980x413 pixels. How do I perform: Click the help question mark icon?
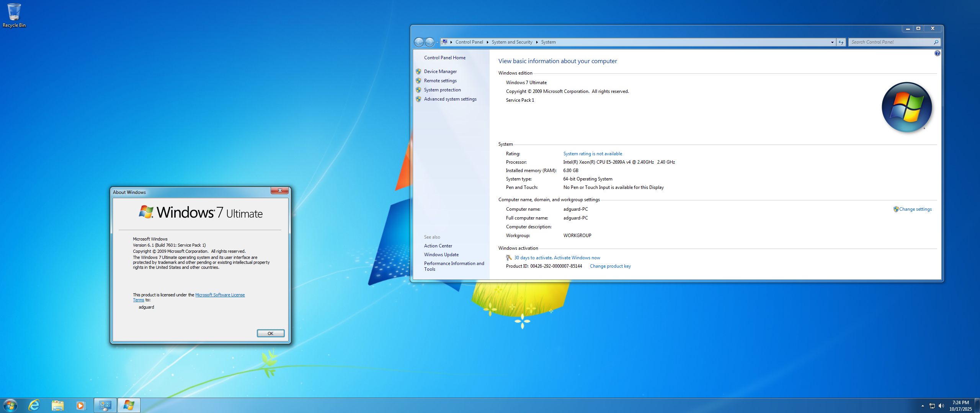pos(937,53)
